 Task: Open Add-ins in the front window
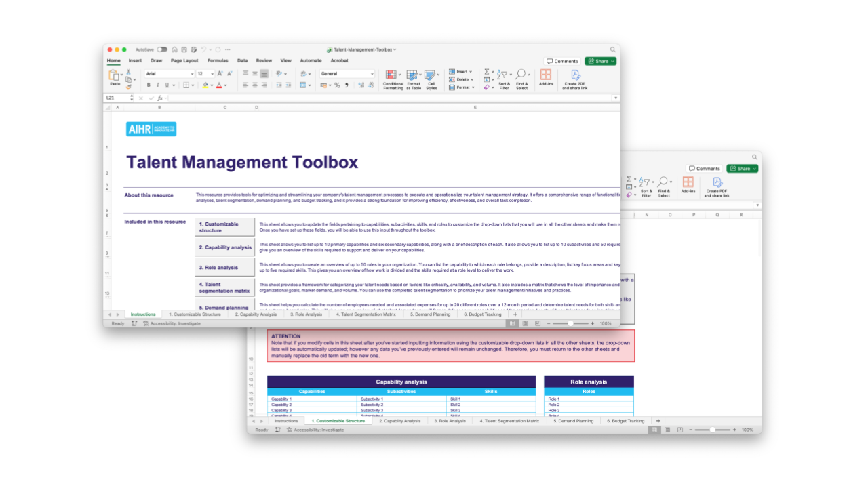pyautogui.click(x=546, y=79)
